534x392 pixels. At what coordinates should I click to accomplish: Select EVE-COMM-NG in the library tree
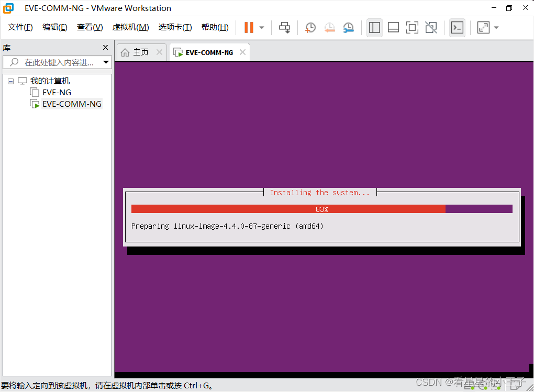tap(72, 104)
